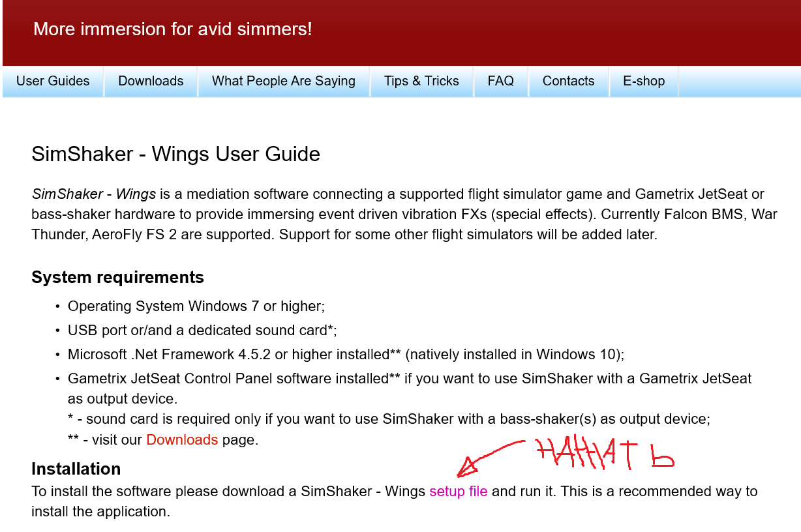Click the "SimShaker - Wings User Guide" heading
The image size is (801, 532).
(175, 155)
